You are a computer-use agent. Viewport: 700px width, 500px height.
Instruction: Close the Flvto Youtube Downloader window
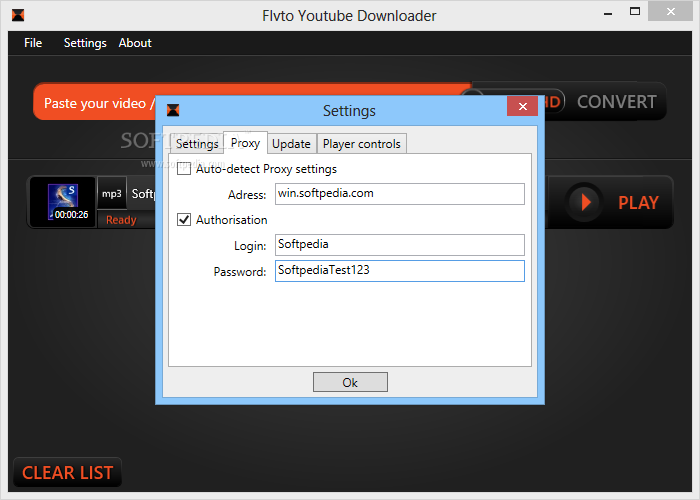(x=671, y=12)
